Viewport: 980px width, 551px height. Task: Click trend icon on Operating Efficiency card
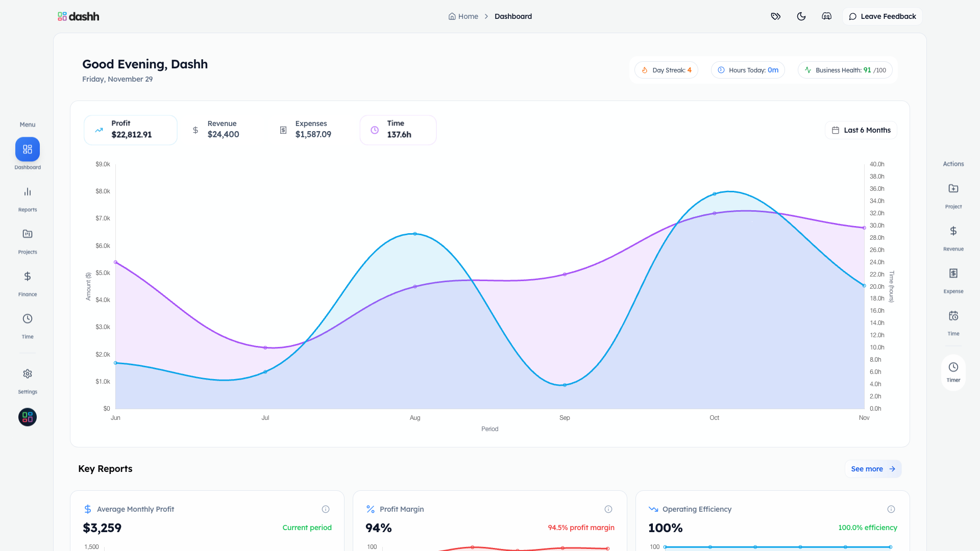click(x=653, y=509)
